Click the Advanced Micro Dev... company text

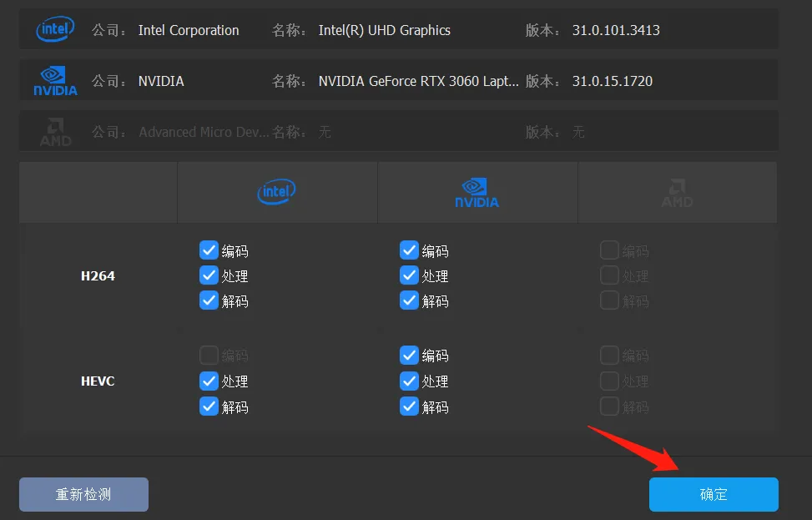point(204,132)
